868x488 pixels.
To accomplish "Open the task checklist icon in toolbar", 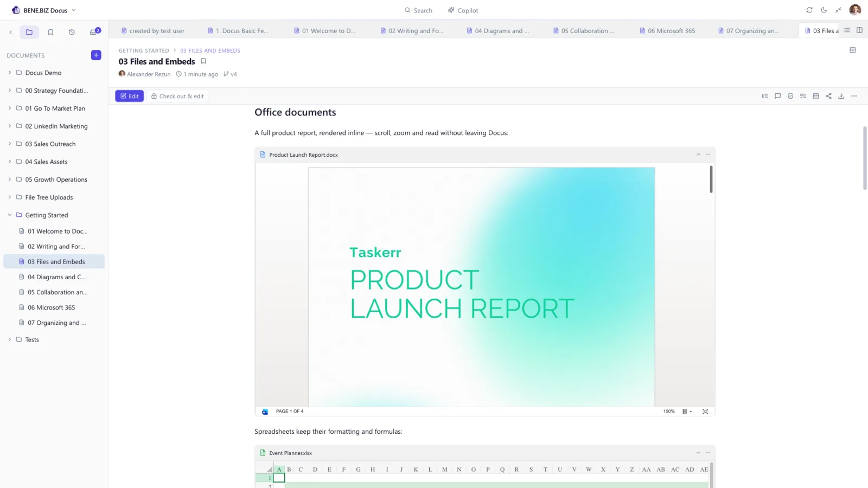I will [803, 96].
